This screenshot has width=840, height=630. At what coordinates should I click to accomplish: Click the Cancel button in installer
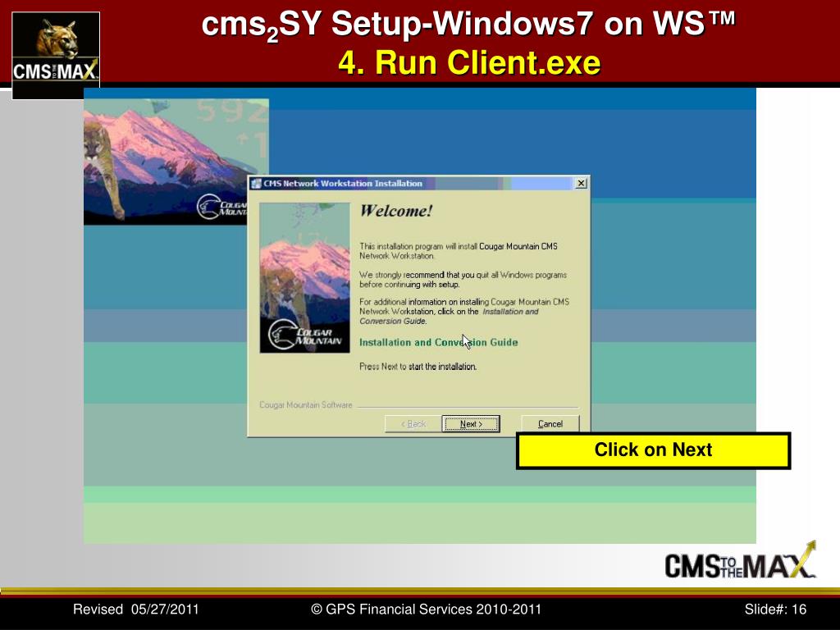(x=550, y=424)
